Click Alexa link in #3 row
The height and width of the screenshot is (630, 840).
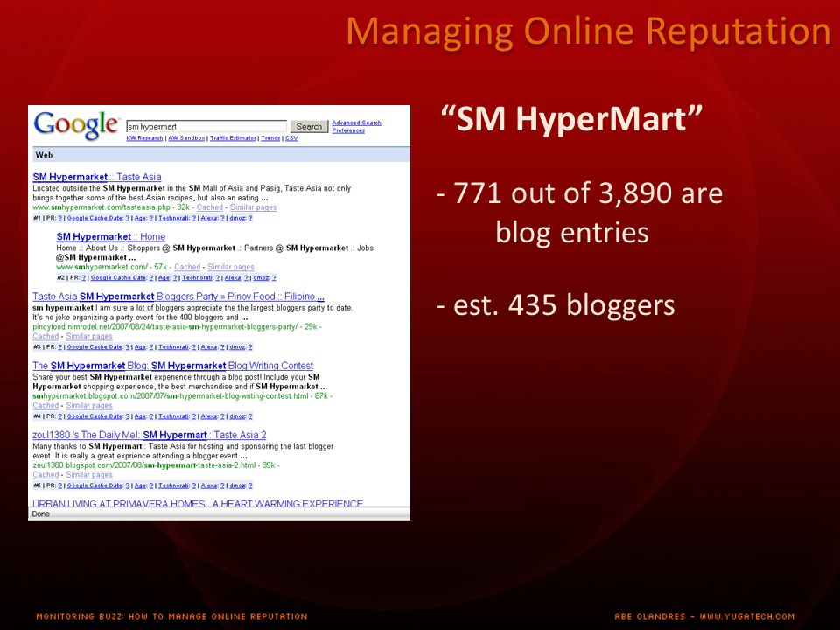point(209,347)
